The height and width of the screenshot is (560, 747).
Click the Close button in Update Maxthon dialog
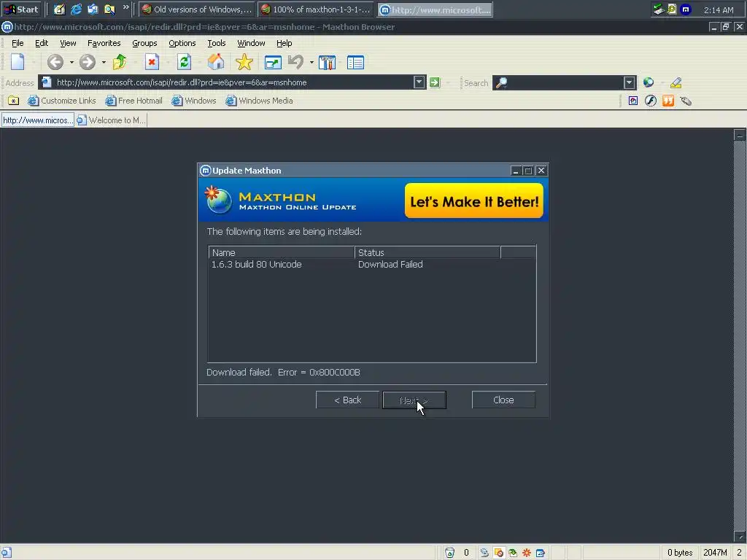503,400
